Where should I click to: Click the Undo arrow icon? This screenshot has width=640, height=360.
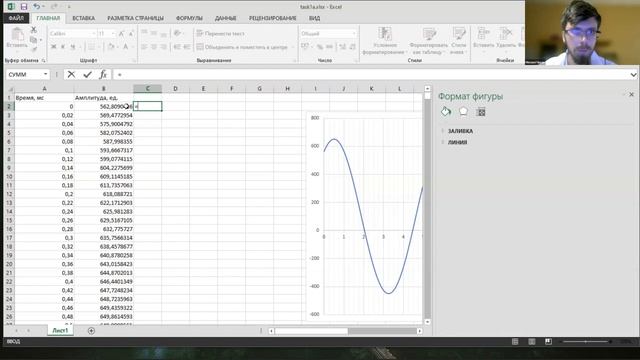tap(37, 7)
